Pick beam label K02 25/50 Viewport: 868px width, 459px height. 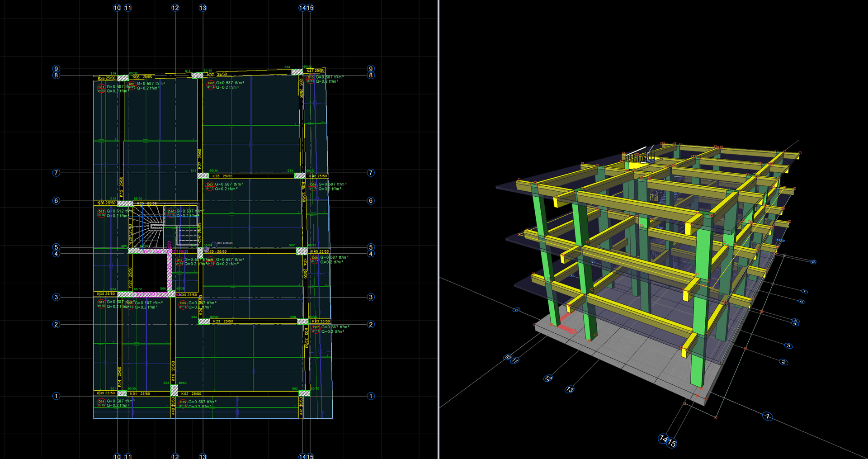point(191,393)
